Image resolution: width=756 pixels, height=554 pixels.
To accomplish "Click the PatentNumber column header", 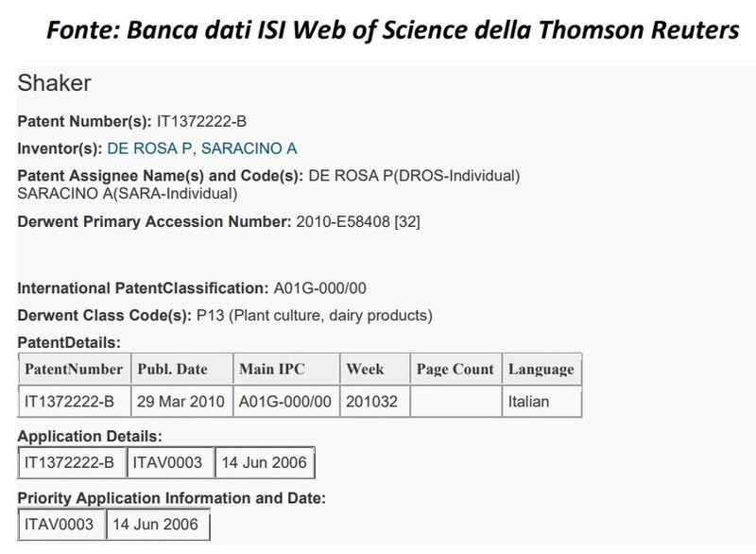I will point(74,369).
